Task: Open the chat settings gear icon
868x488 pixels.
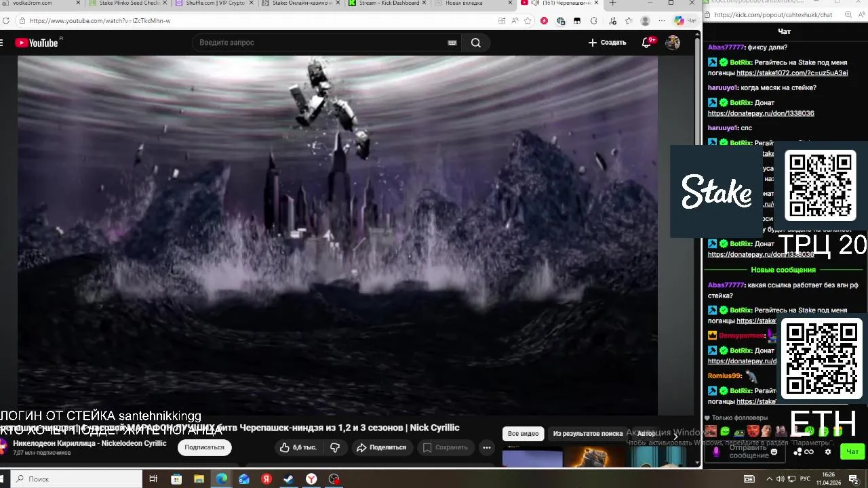Action: [x=827, y=451]
